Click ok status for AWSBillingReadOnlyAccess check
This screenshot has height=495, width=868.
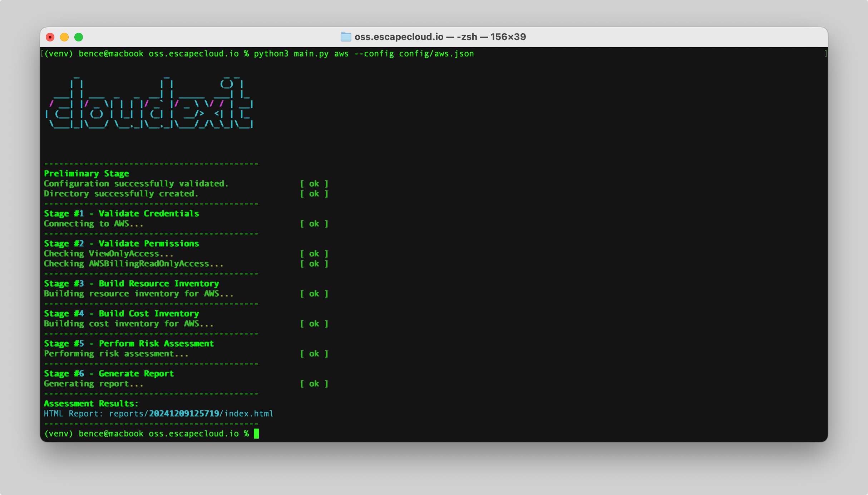[314, 264]
